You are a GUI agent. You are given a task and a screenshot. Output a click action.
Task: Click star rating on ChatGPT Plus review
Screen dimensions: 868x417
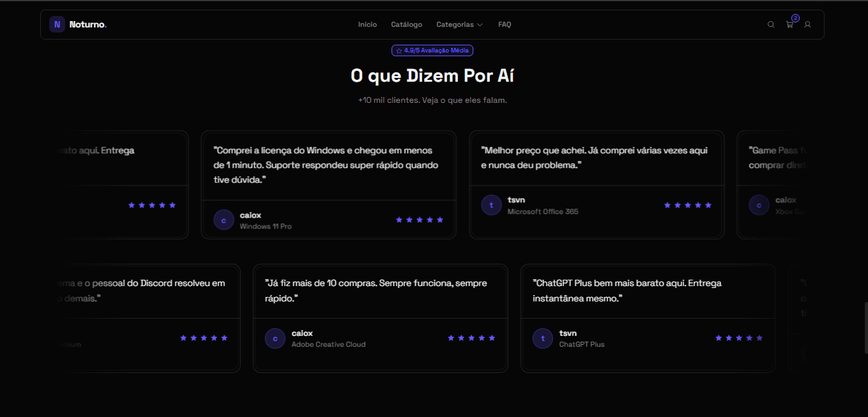click(x=739, y=338)
